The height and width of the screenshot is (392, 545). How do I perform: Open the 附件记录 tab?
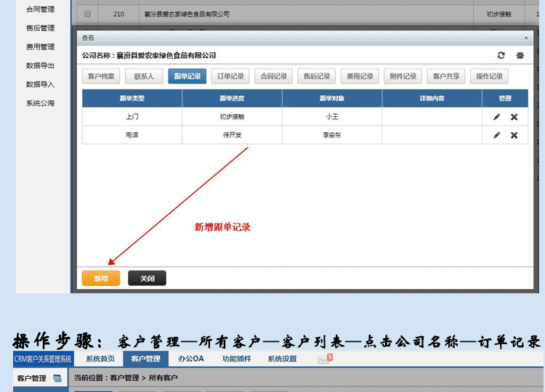click(x=403, y=76)
